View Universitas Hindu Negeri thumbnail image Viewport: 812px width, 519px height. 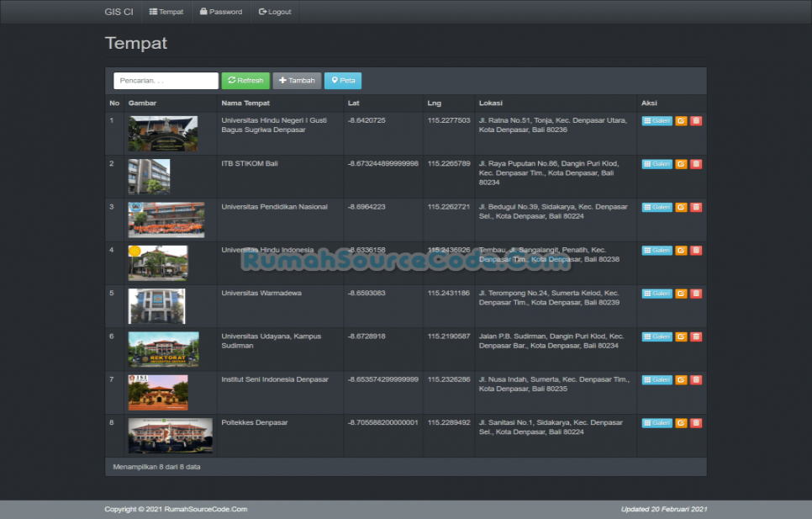(x=162, y=134)
